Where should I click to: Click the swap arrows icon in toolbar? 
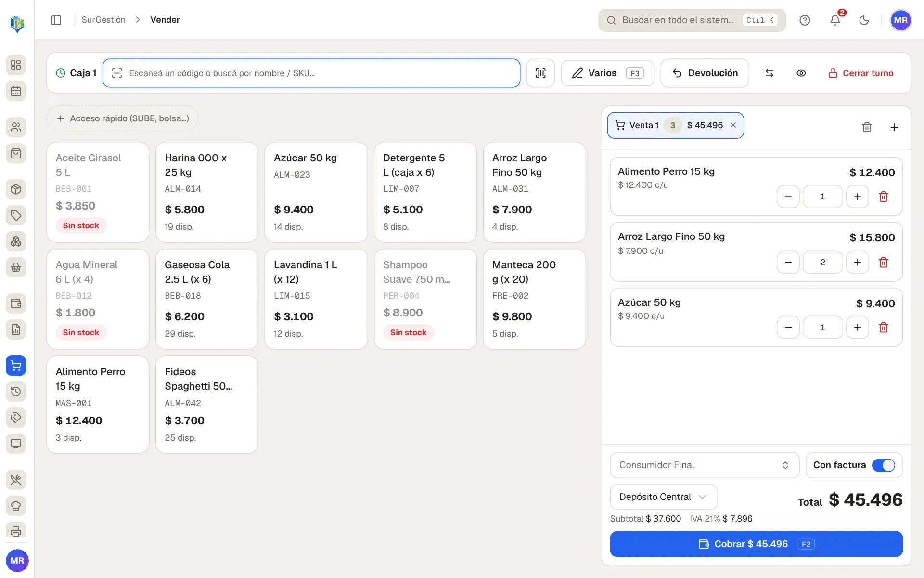tap(770, 73)
